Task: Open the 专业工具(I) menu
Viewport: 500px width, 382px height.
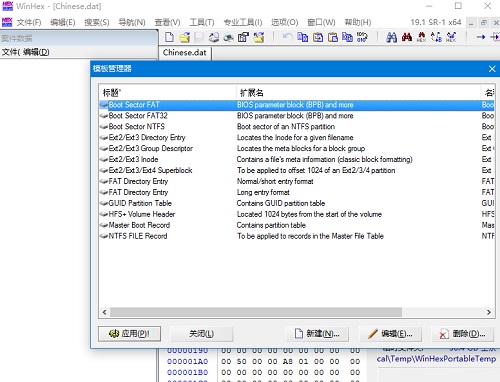Action: (243, 22)
